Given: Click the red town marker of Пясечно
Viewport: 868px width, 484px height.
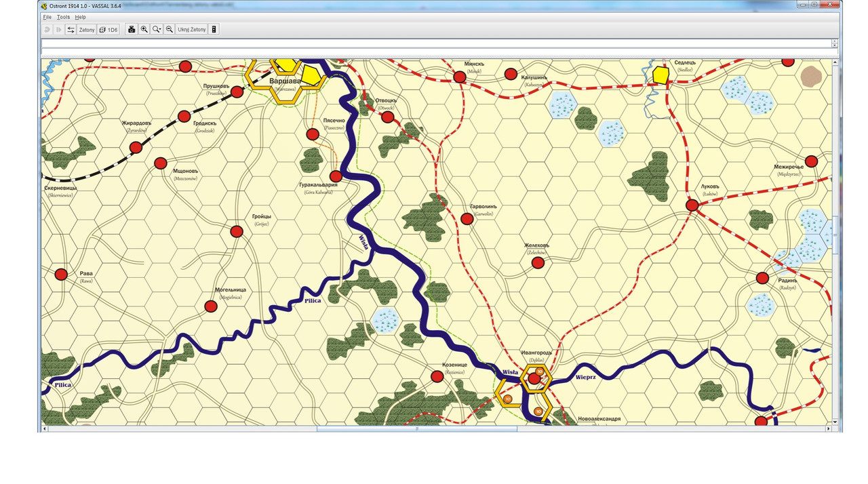Looking at the screenshot, I should [312, 134].
